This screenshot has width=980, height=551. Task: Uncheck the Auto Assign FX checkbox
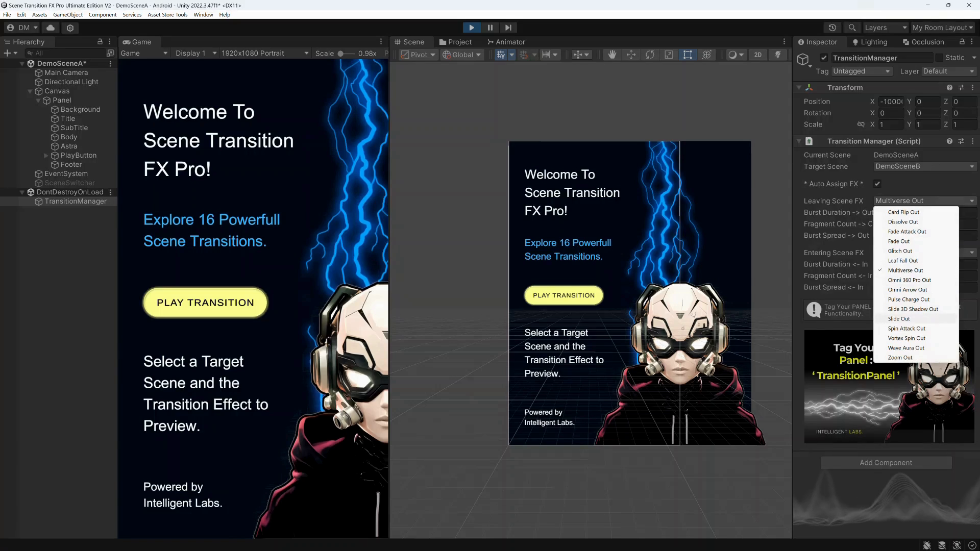[x=877, y=184]
